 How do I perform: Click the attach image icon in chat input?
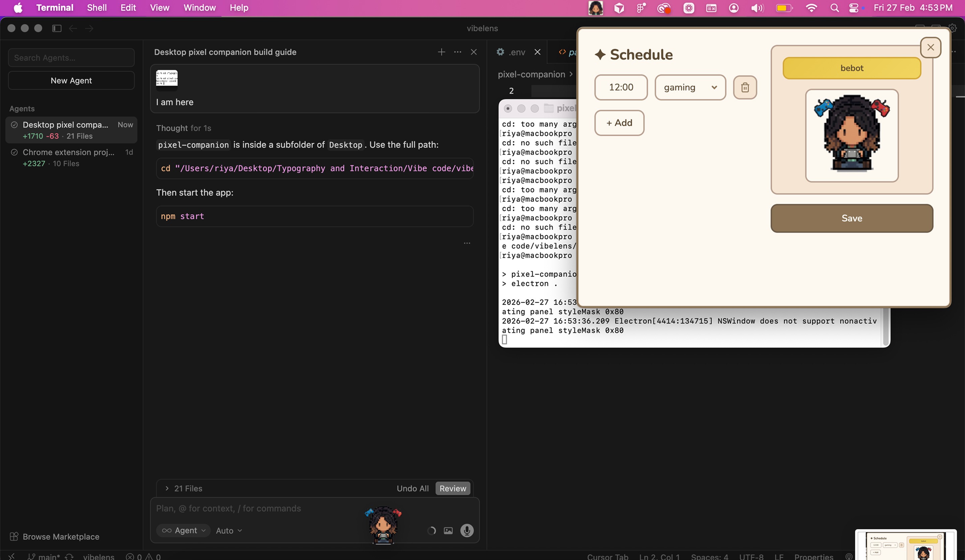[x=448, y=531]
